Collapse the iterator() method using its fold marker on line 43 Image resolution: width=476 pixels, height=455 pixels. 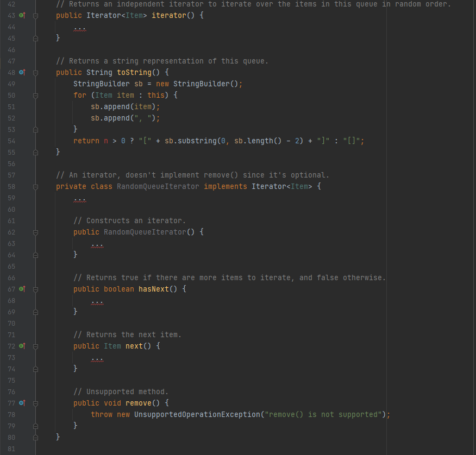[35, 16]
